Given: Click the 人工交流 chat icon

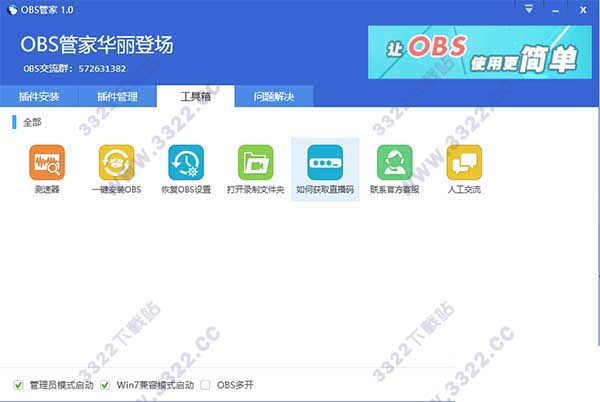Looking at the screenshot, I should click(464, 163).
